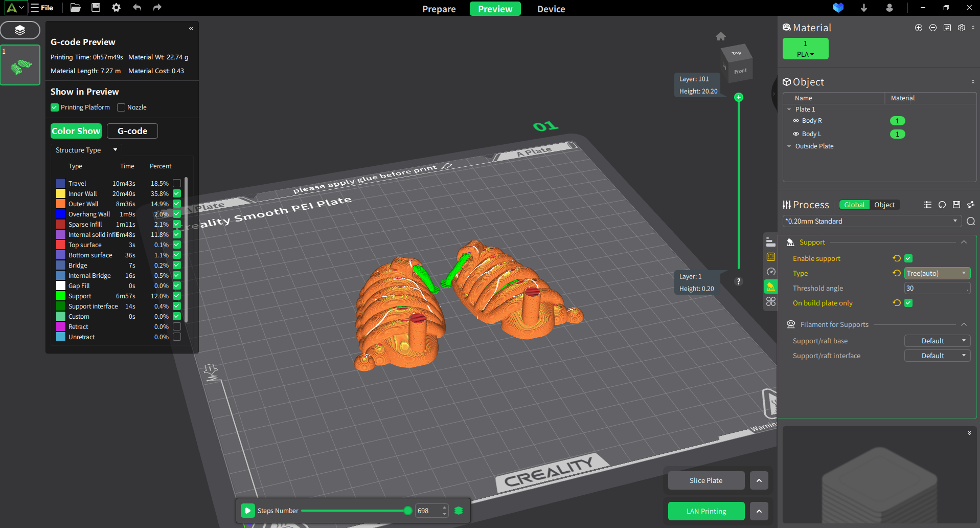Click the G-code button

point(132,131)
